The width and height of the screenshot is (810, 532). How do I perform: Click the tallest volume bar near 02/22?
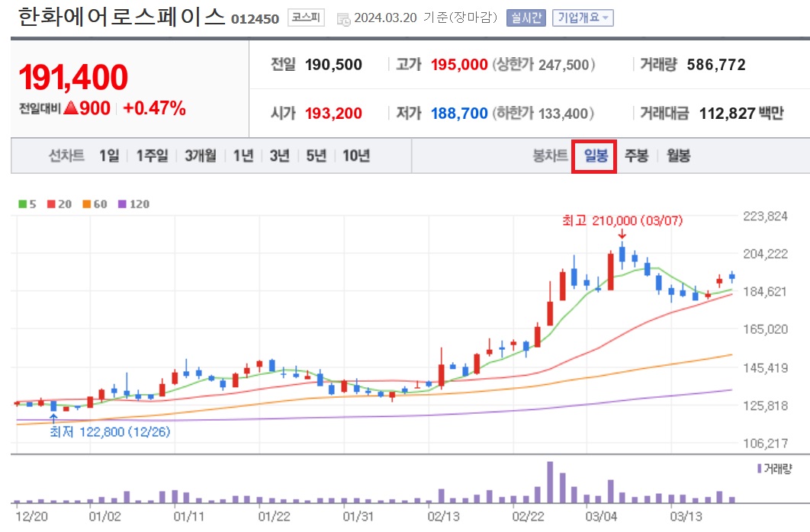(x=550, y=482)
